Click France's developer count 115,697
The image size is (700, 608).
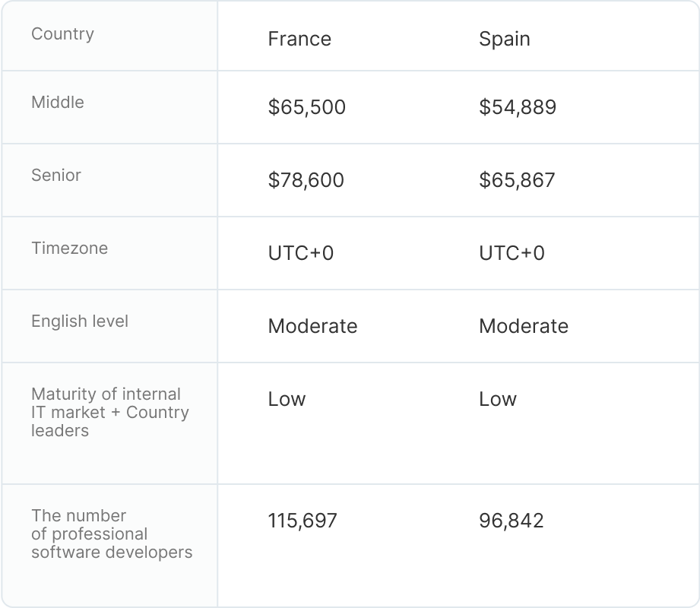(302, 521)
